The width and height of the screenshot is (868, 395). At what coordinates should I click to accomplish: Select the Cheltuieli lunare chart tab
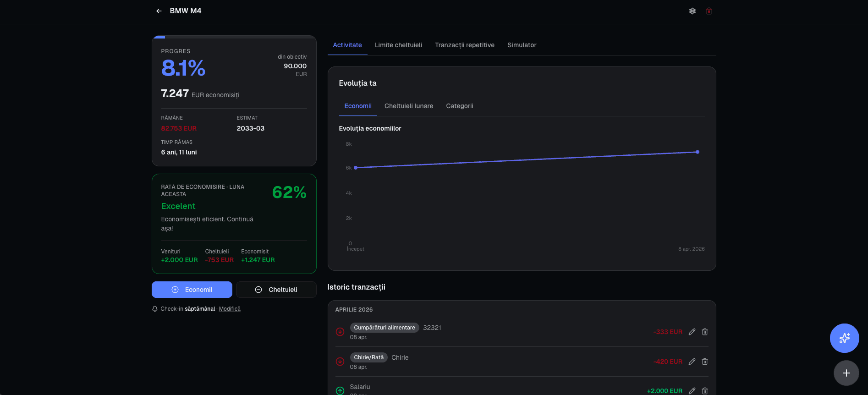pyautogui.click(x=409, y=106)
